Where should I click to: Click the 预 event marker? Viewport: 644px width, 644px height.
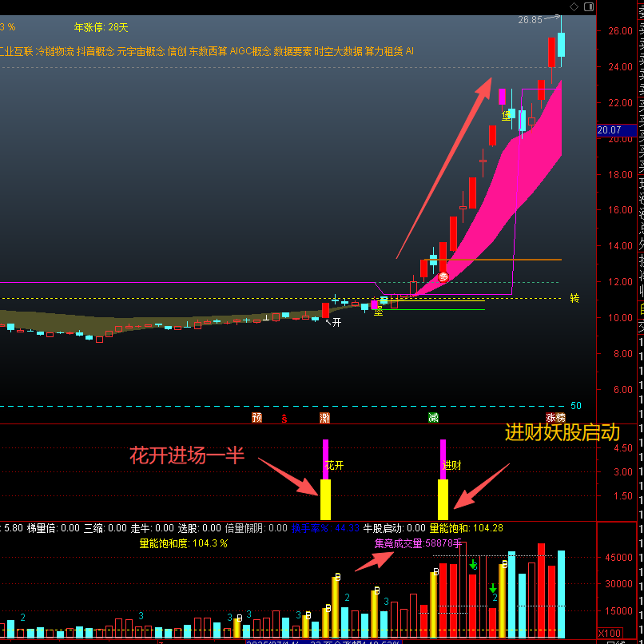click(257, 418)
